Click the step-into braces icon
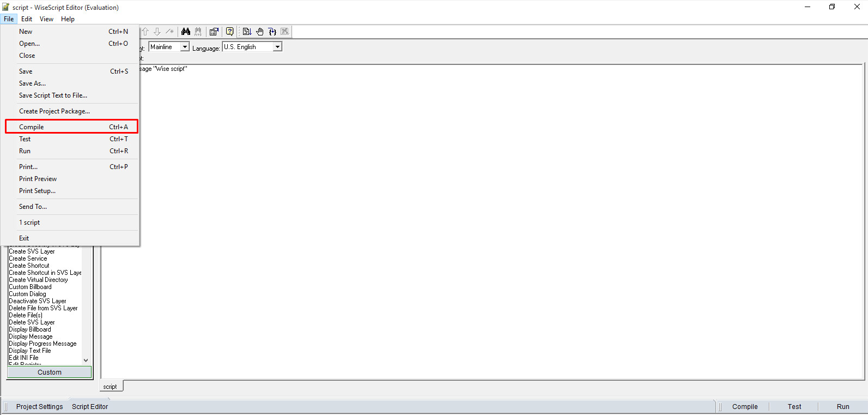This screenshot has width=868, height=415. click(272, 32)
